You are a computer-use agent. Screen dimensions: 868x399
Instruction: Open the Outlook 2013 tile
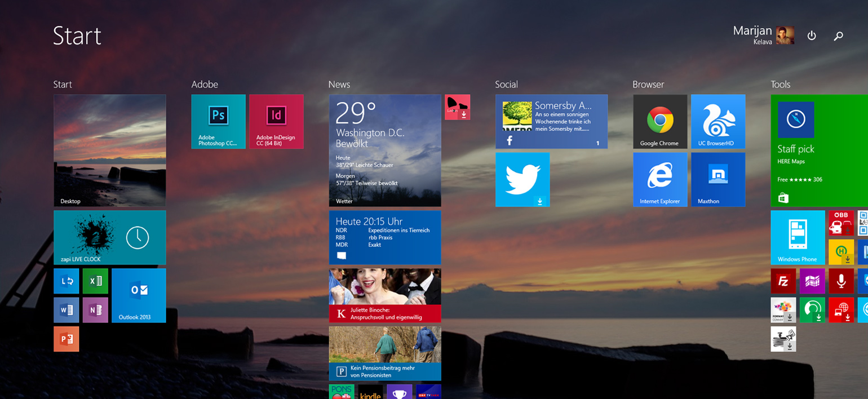(x=139, y=296)
